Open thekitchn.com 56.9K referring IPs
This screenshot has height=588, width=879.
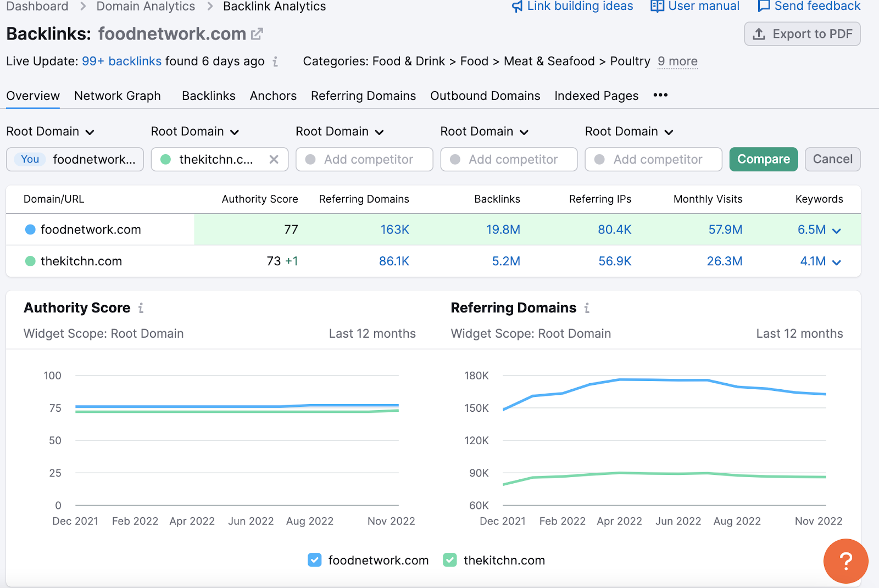pyautogui.click(x=615, y=261)
